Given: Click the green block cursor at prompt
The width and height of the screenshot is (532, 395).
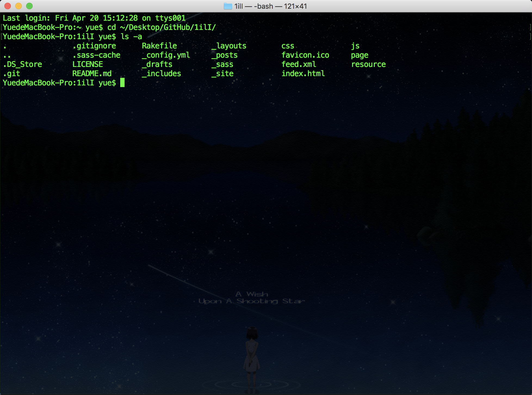Looking at the screenshot, I should pos(122,82).
